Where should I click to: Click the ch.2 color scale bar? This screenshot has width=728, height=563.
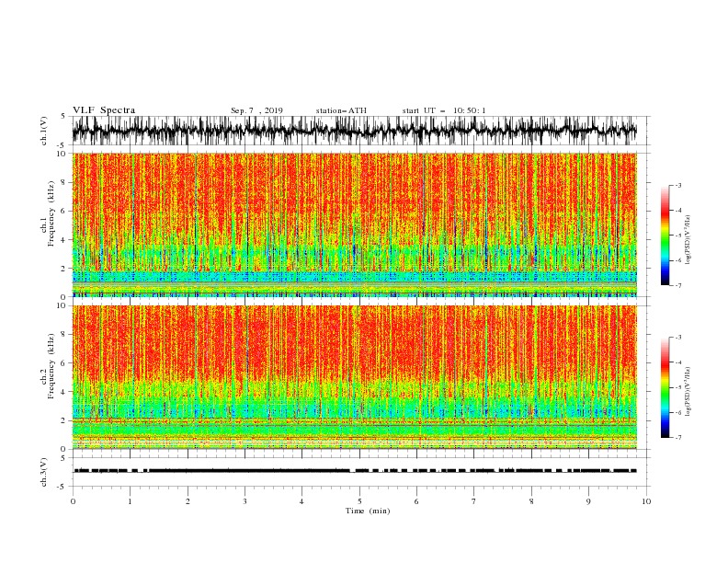[665, 387]
